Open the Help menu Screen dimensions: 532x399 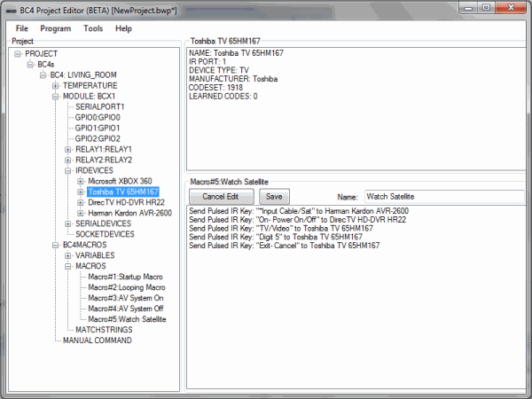123,28
